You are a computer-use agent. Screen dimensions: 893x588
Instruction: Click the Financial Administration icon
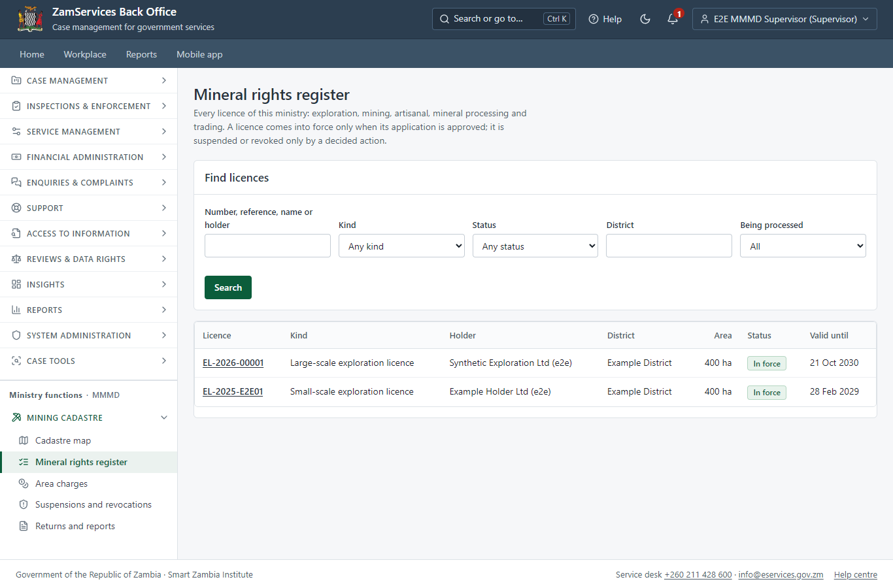(16, 157)
